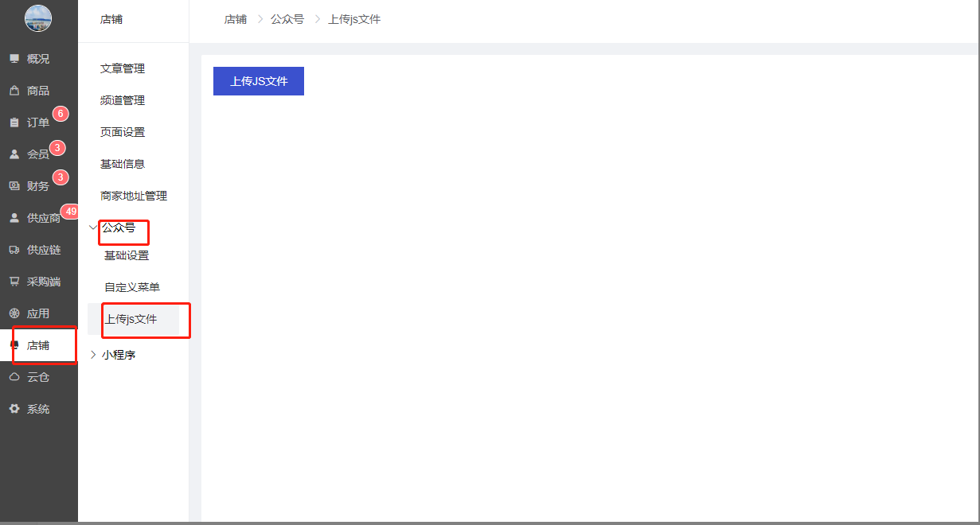Collapse the 公众号 submenu chevron
The width and height of the screenshot is (980, 525).
[x=93, y=227]
